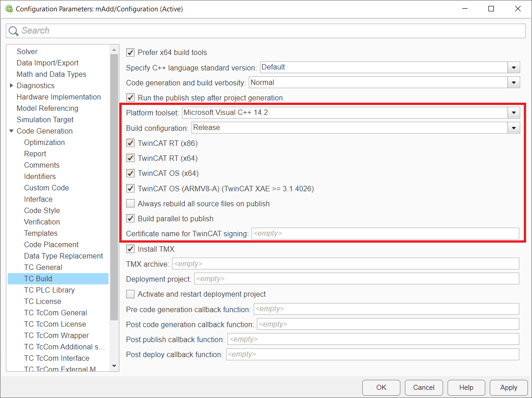The image size is (532, 398).
Task: Click Post publish callback function field
Action: [373, 339]
